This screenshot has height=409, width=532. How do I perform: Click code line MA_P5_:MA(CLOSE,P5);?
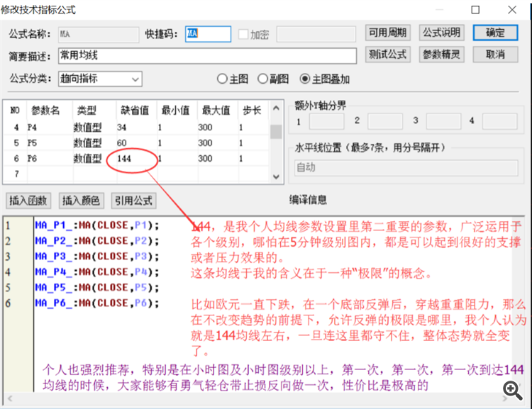click(x=97, y=288)
